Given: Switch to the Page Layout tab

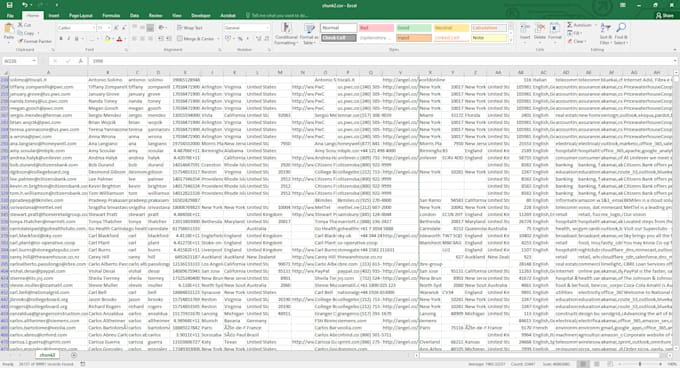Looking at the screenshot, I should coord(81,15).
